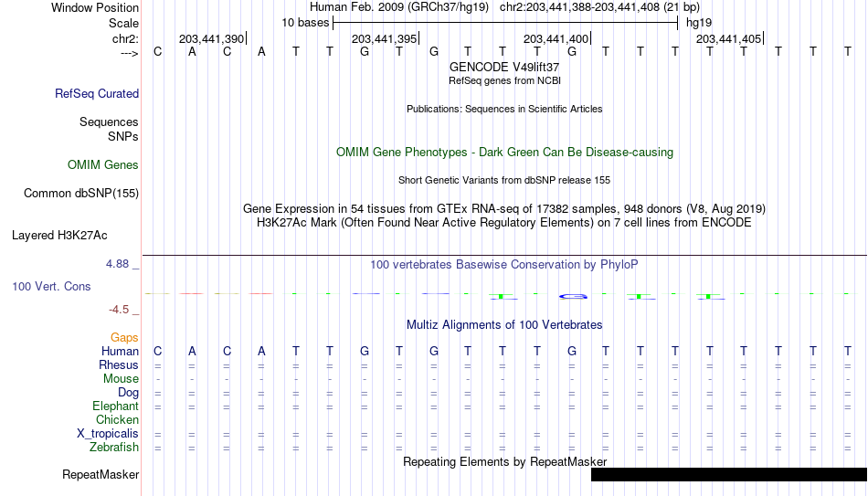This screenshot has width=868, height=496.
Task: Click the hg19 assembly label by scale bar
Action: (699, 23)
